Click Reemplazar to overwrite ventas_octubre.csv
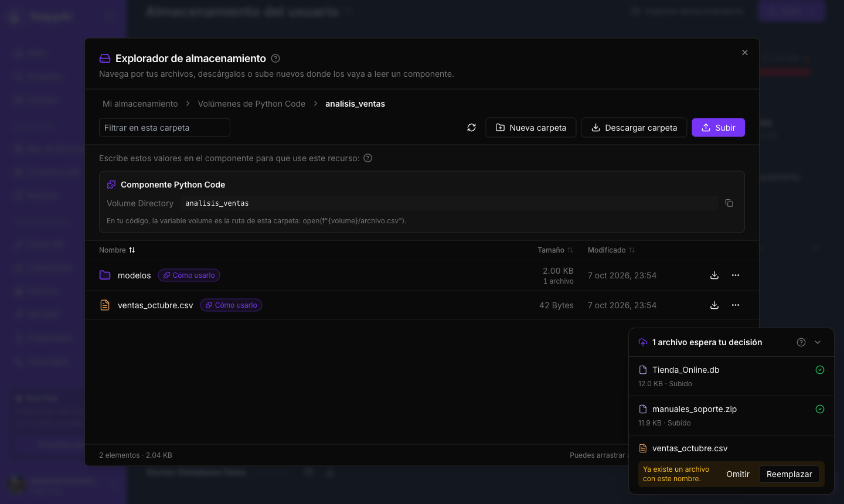This screenshot has height=504, width=844. pos(789,474)
